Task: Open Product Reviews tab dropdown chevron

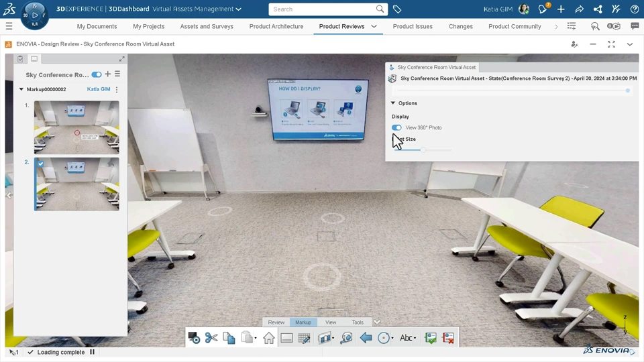Action: pyautogui.click(x=374, y=26)
